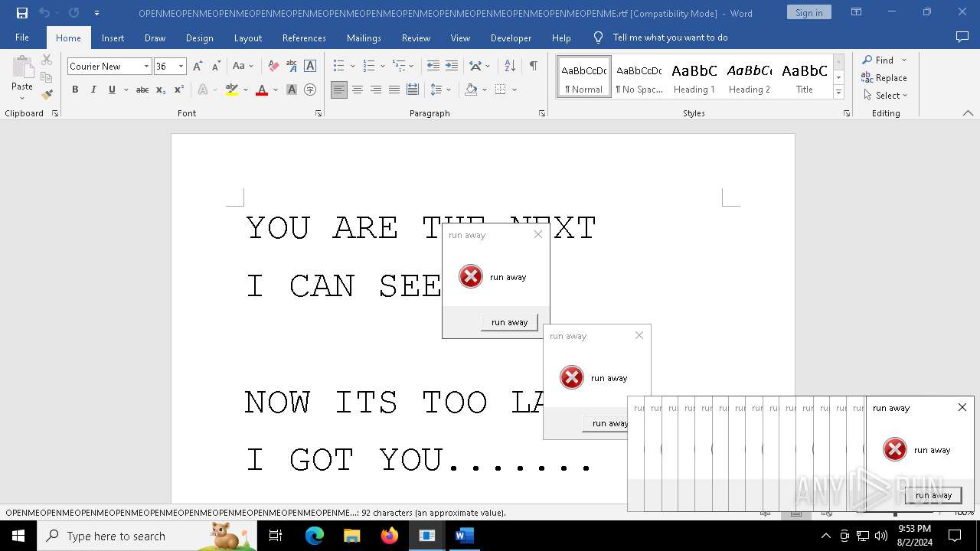Close the top run away dialog

click(x=537, y=234)
